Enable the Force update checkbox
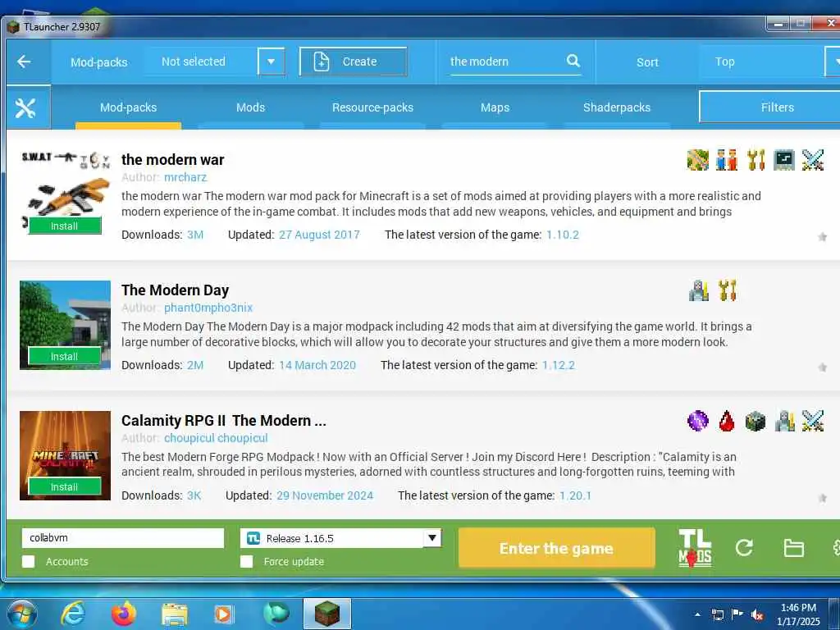 [x=246, y=561]
